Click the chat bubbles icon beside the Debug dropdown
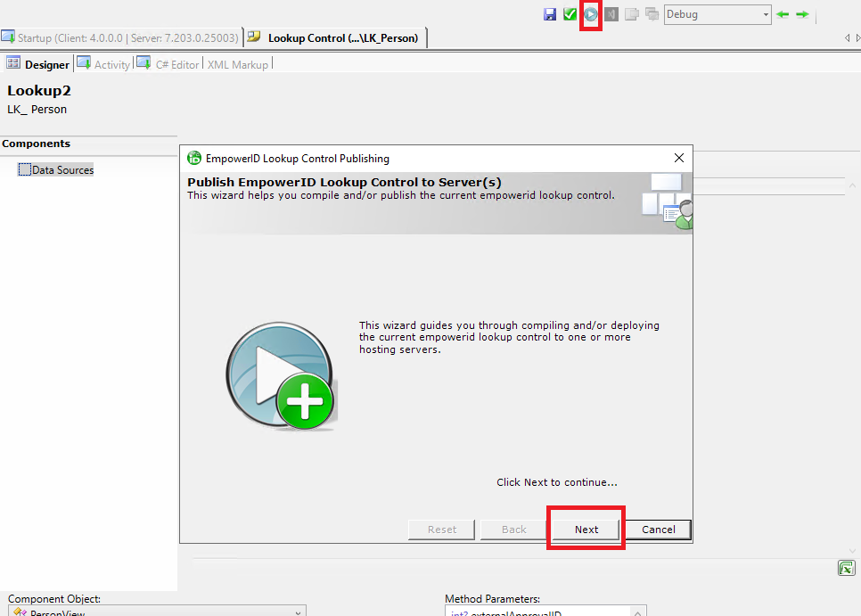Screen dimensions: 861x616 click(x=652, y=14)
